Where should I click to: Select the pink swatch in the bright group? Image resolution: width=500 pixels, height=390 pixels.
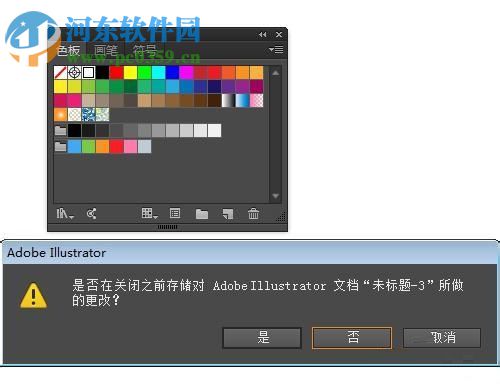(130, 146)
